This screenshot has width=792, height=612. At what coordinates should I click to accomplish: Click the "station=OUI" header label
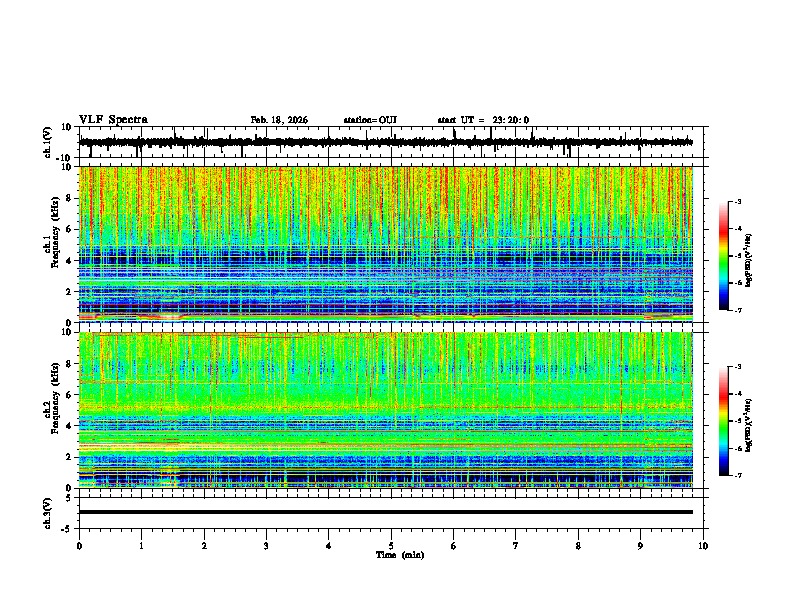click(370, 120)
